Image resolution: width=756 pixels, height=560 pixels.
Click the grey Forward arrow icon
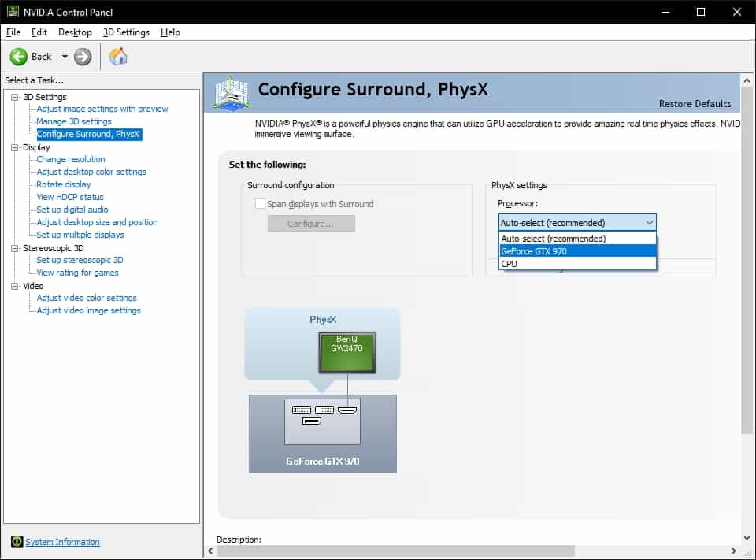(x=83, y=57)
